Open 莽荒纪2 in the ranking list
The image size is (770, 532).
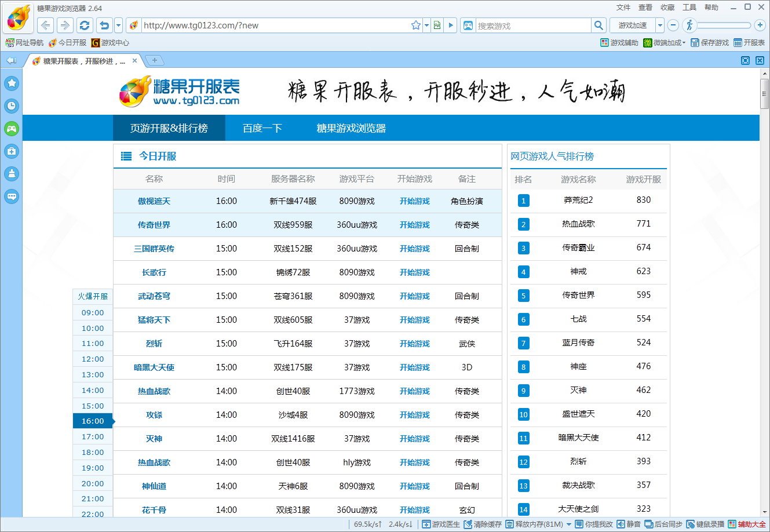pos(578,200)
